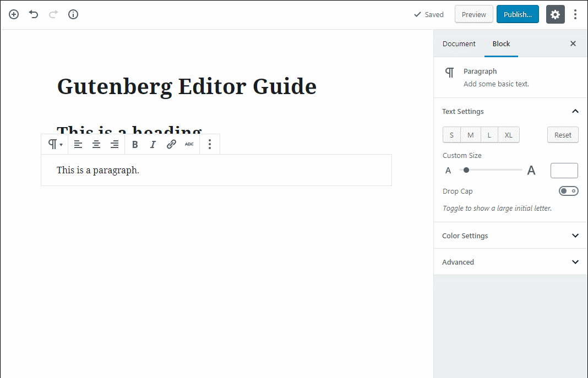Click the Add block plus icon
This screenshot has width=588, height=378.
(x=14, y=14)
